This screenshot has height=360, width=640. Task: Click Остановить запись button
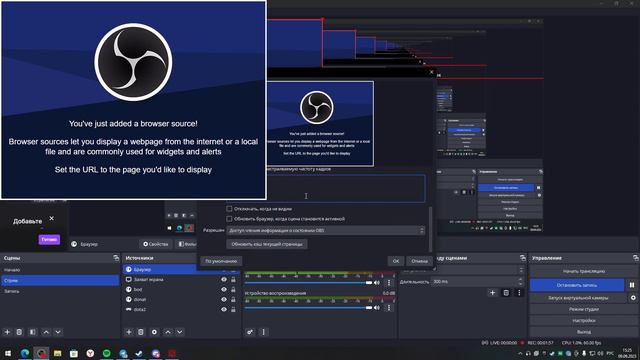coord(577,285)
